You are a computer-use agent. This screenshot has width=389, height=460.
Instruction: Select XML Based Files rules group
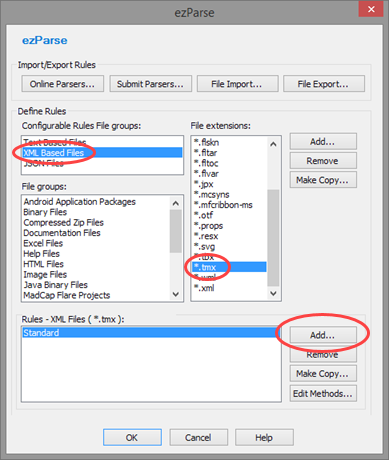(x=102, y=153)
